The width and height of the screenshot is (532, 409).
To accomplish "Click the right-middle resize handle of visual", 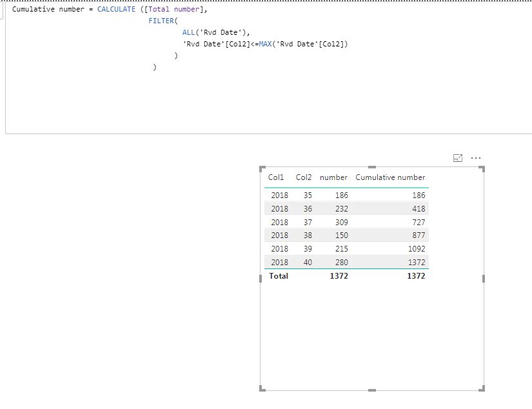I will (484, 279).
